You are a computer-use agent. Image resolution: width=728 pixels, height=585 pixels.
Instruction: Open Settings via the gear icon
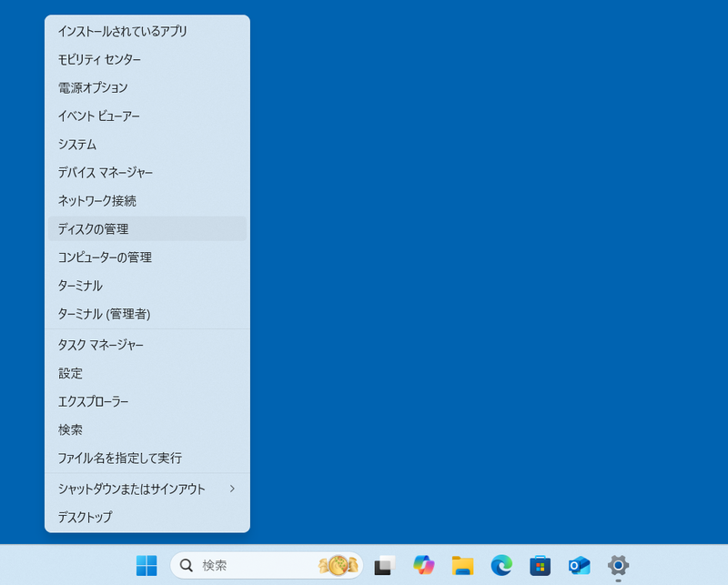point(616,565)
